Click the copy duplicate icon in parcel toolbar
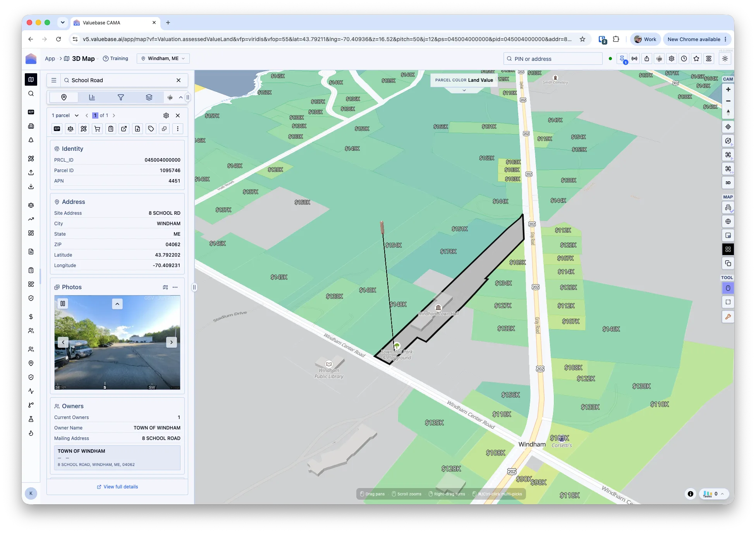The image size is (756, 533). tap(164, 129)
